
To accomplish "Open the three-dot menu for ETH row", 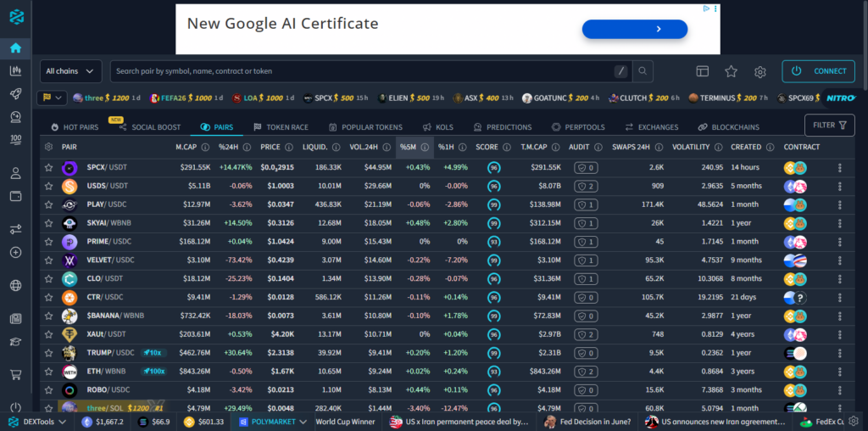I will [x=840, y=371].
